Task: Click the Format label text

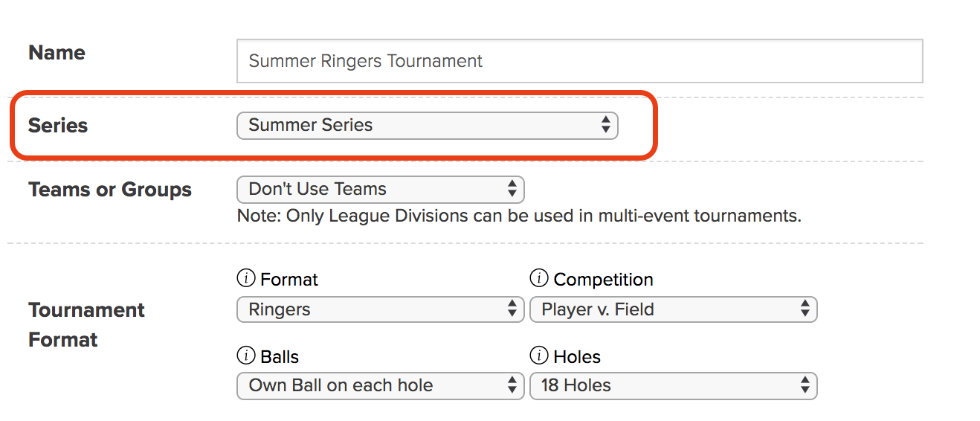Action: tap(289, 280)
